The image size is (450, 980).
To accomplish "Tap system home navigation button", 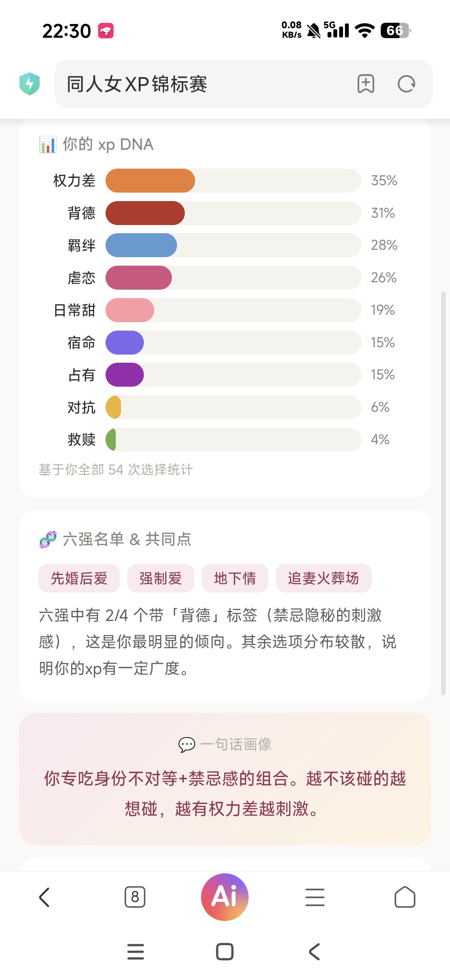I will (225, 952).
